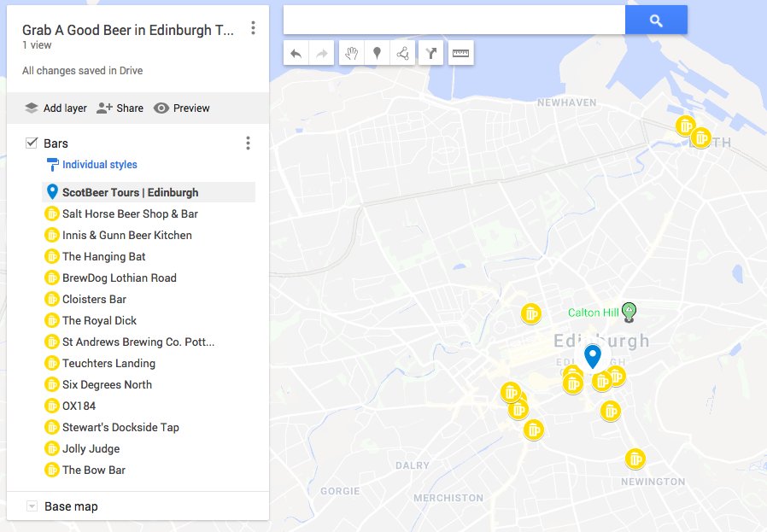Click beer icon beside OX184
The width and height of the screenshot is (767, 532).
[x=51, y=406]
